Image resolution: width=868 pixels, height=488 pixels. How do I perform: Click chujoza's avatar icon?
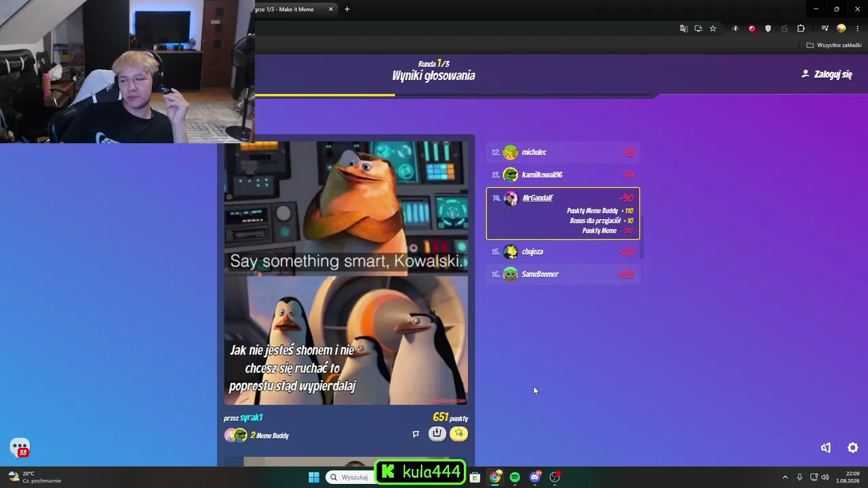(511, 252)
